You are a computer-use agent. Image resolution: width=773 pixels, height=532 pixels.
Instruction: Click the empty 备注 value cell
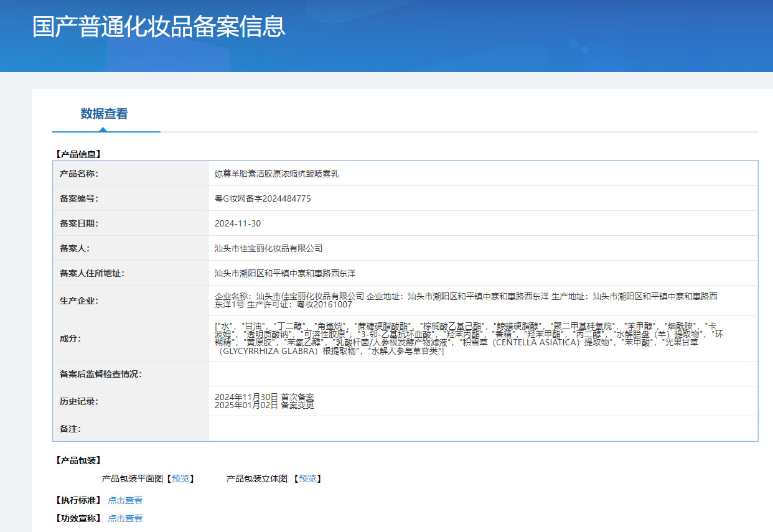(x=482, y=429)
